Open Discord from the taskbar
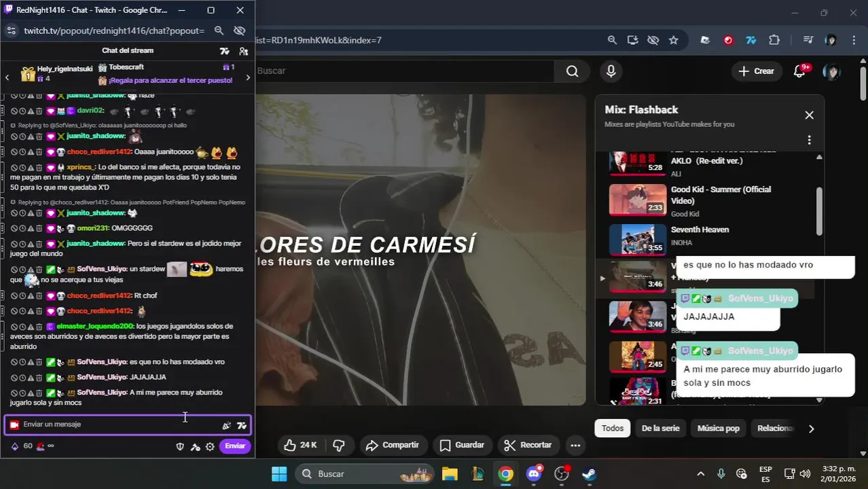Viewport: 868px width, 489px height. 534,473
